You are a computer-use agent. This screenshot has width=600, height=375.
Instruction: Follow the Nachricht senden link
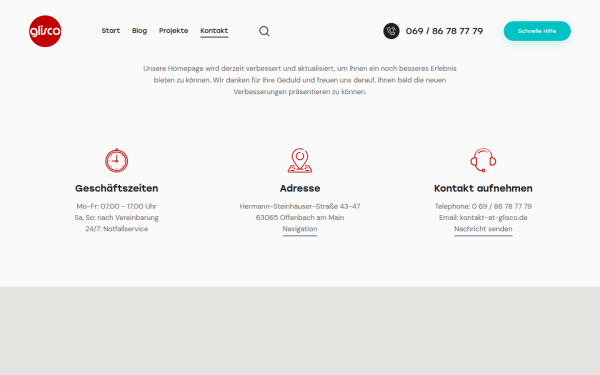[483, 229]
